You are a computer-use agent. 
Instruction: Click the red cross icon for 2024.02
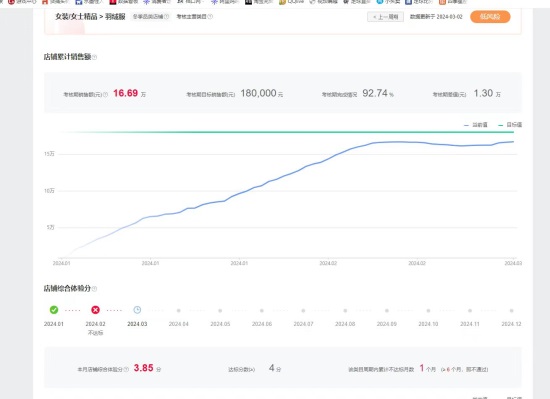click(95, 310)
